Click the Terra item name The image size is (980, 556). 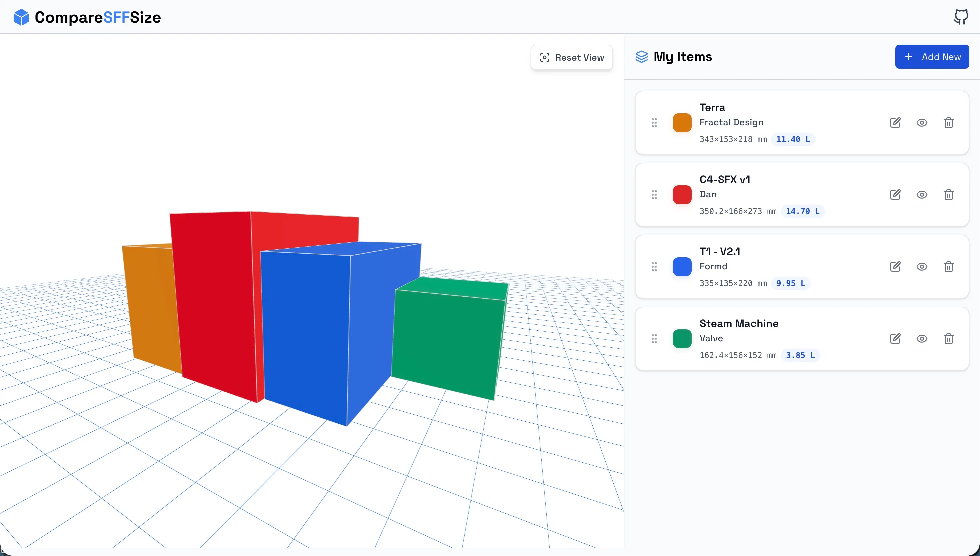tap(712, 107)
